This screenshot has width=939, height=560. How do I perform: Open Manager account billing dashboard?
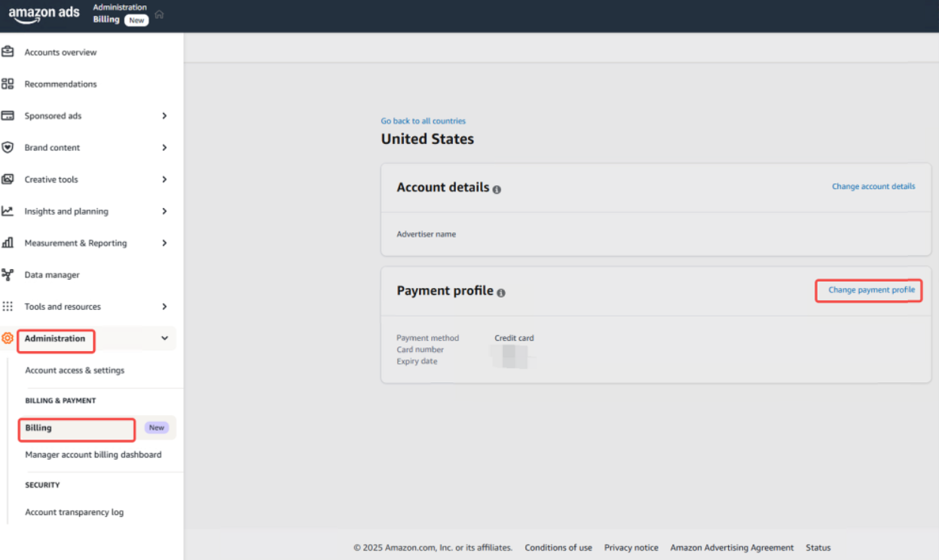[93, 454]
